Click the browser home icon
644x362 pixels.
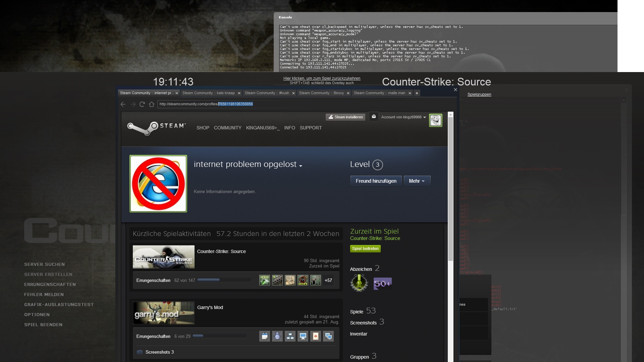pos(151,104)
